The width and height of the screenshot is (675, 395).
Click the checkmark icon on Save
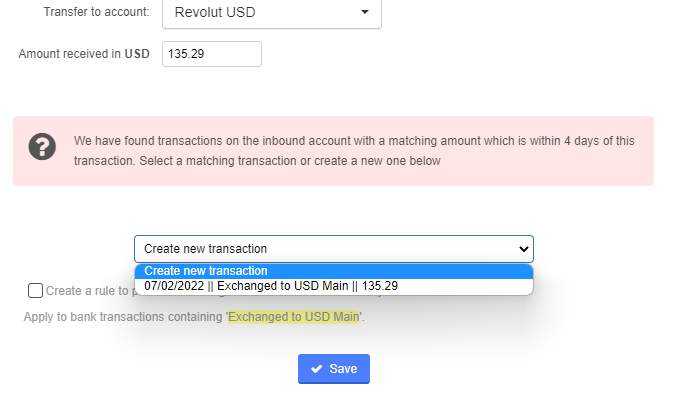(x=316, y=369)
